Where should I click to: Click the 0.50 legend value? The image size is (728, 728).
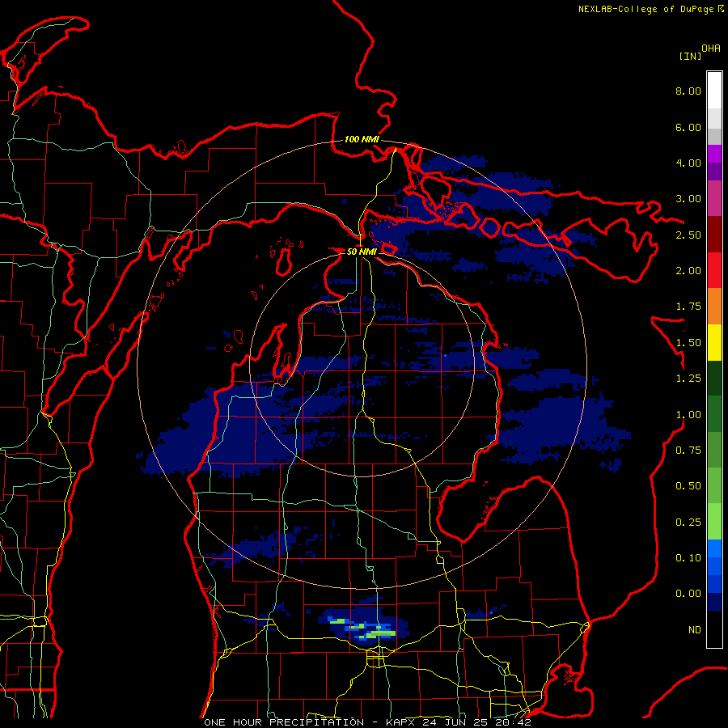(688, 486)
